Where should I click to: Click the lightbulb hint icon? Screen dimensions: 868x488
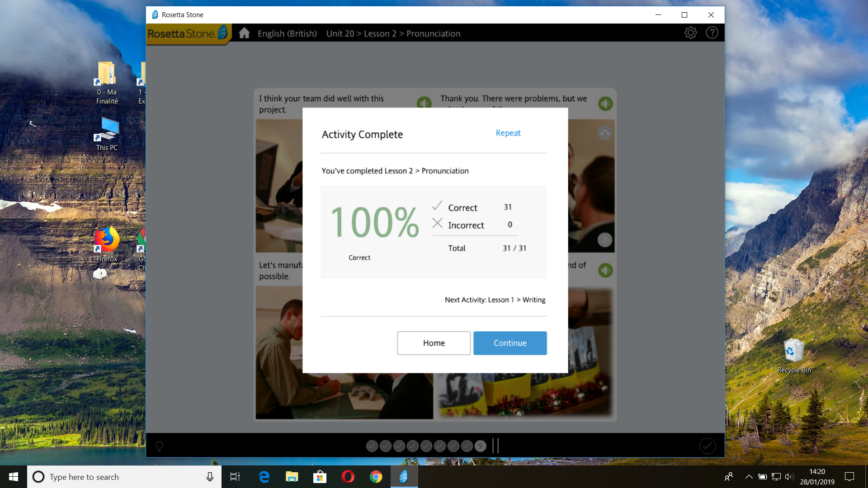point(159,446)
